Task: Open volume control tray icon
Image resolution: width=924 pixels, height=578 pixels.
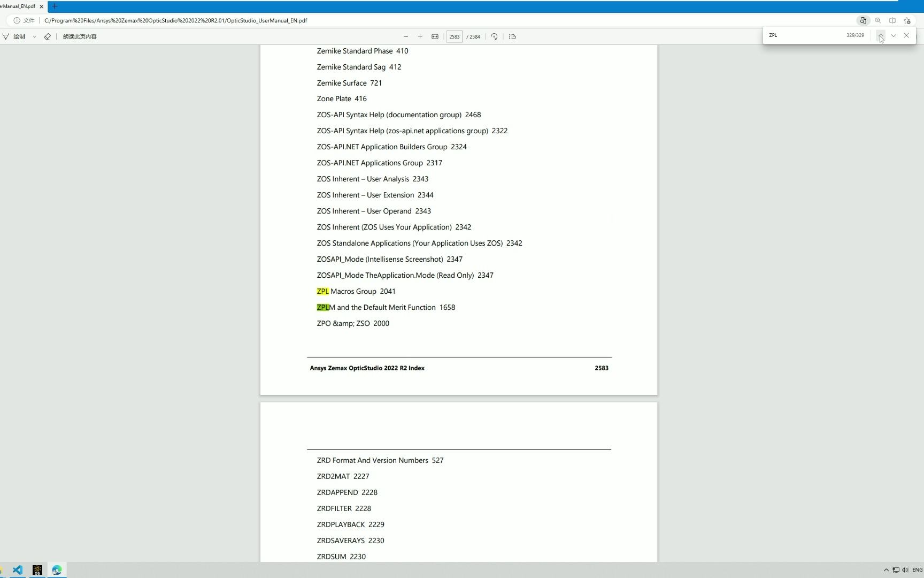Action: coord(905,570)
